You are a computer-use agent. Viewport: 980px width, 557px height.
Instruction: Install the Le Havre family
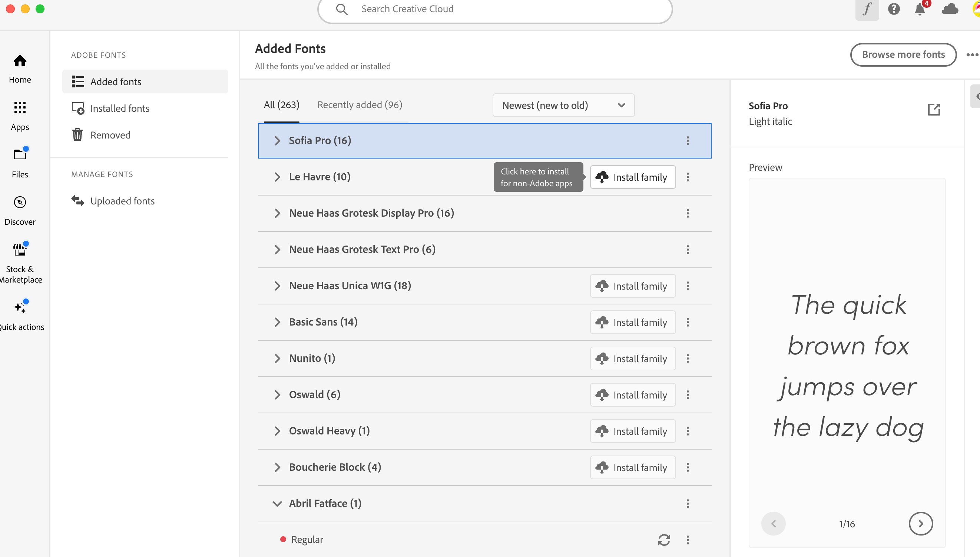pos(633,177)
